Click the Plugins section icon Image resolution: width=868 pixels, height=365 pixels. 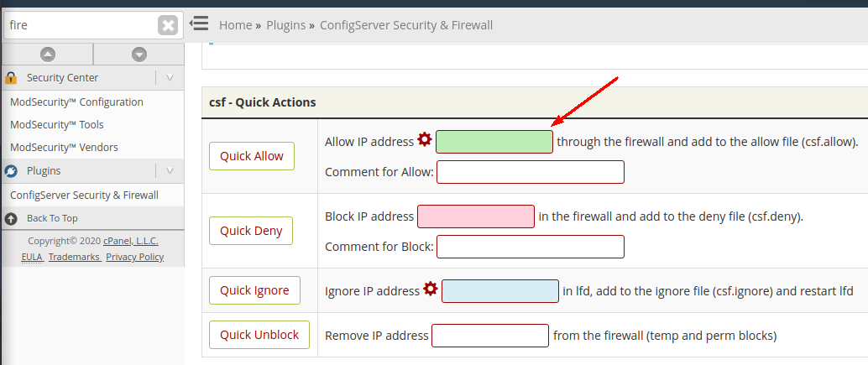(11, 171)
